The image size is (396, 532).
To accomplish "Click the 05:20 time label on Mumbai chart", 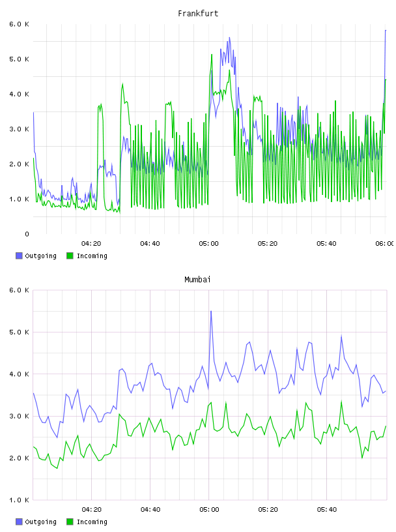I will (268, 509).
